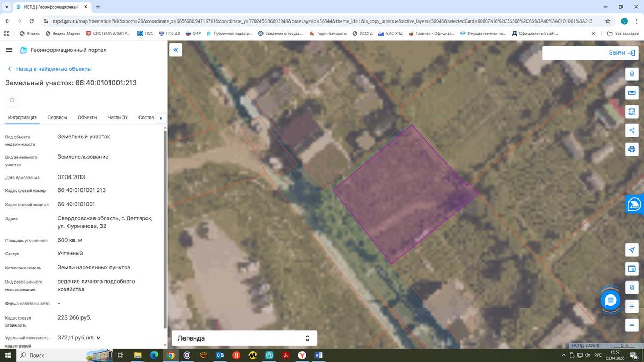Click the share map icon

(x=632, y=130)
